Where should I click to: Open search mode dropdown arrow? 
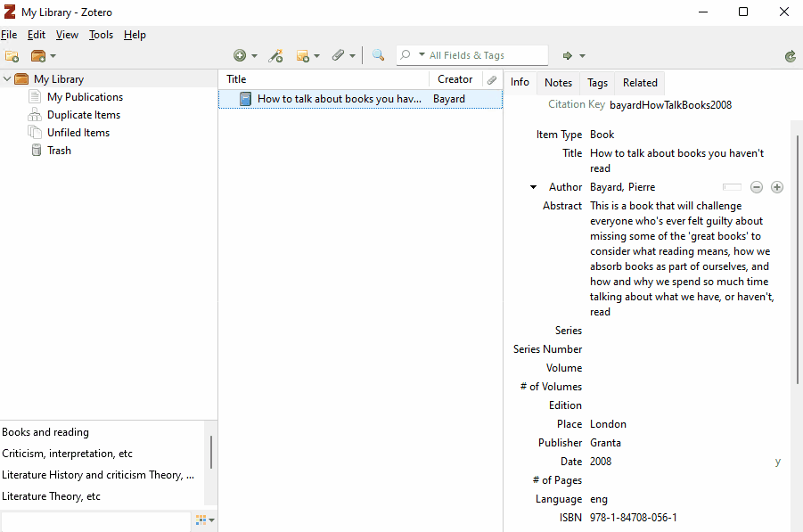422,54
